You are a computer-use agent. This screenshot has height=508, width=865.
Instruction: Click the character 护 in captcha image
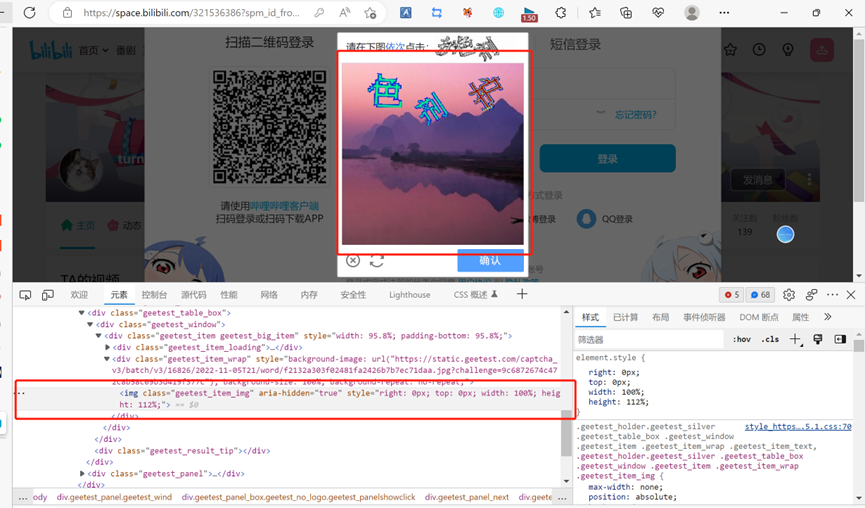pos(485,94)
